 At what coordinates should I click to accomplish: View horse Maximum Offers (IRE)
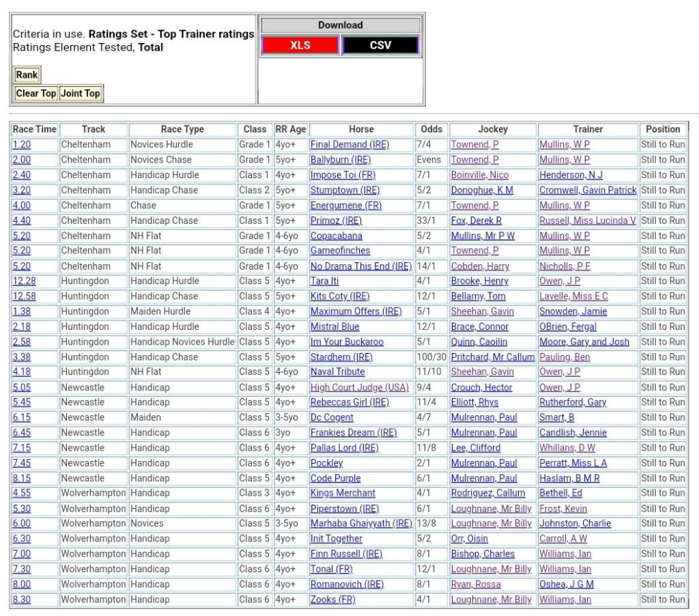coord(356,311)
